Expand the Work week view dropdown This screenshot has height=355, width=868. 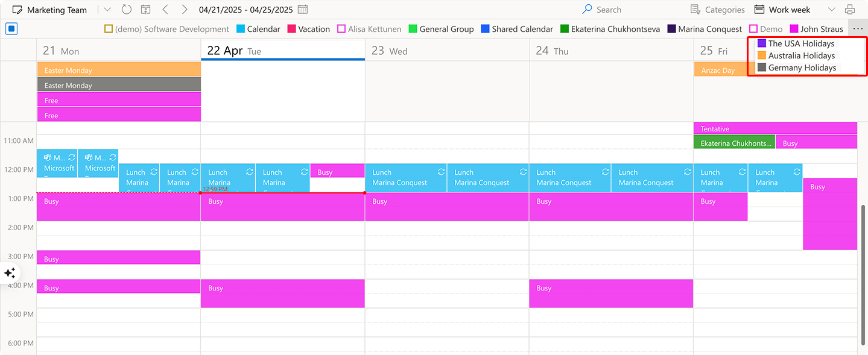coord(832,10)
